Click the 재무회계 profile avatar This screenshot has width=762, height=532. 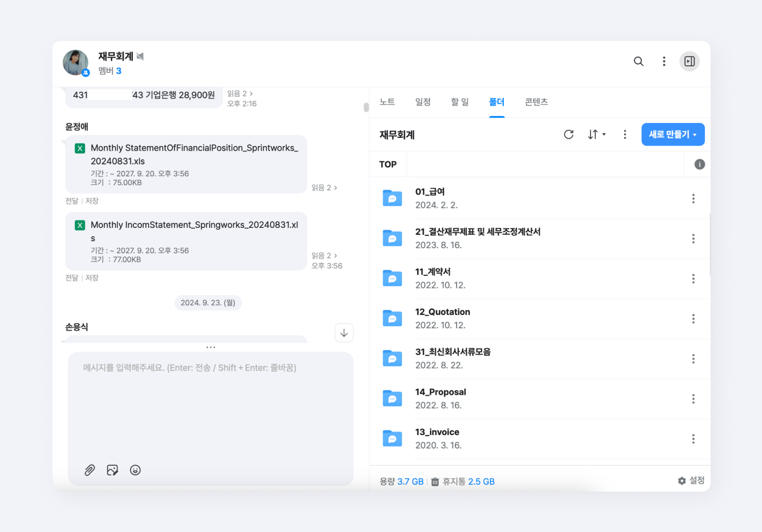pos(75,62)
